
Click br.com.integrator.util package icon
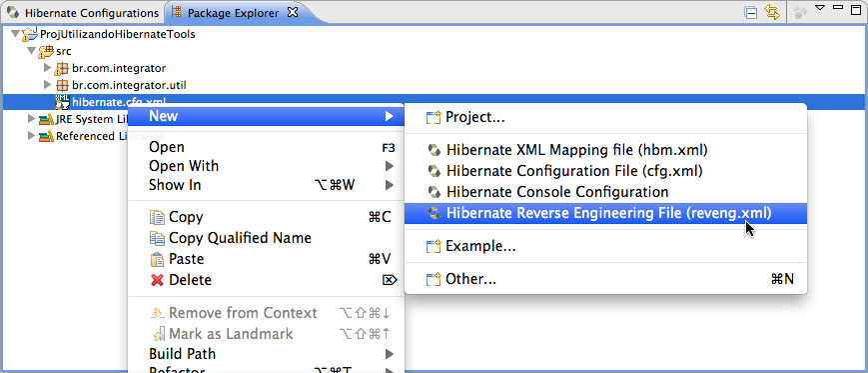(62, 85)
